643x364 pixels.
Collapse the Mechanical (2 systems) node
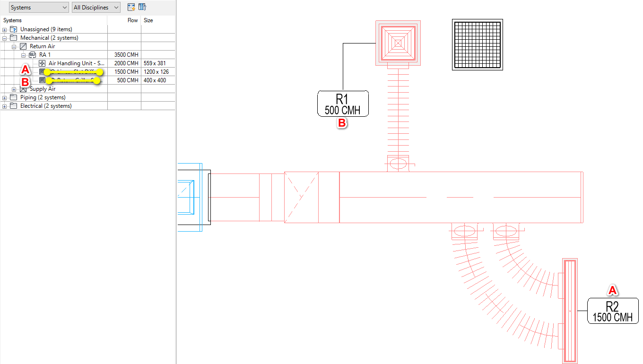(5, 38)
